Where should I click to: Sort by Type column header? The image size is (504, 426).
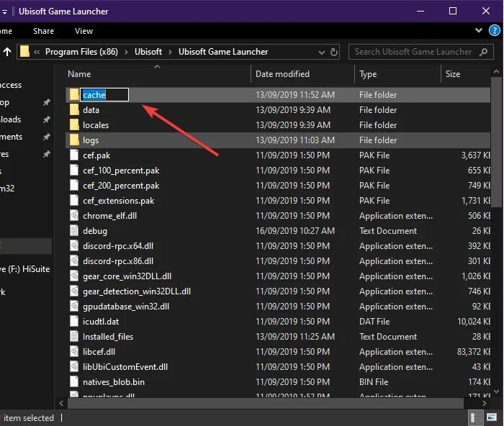(368, 74)
